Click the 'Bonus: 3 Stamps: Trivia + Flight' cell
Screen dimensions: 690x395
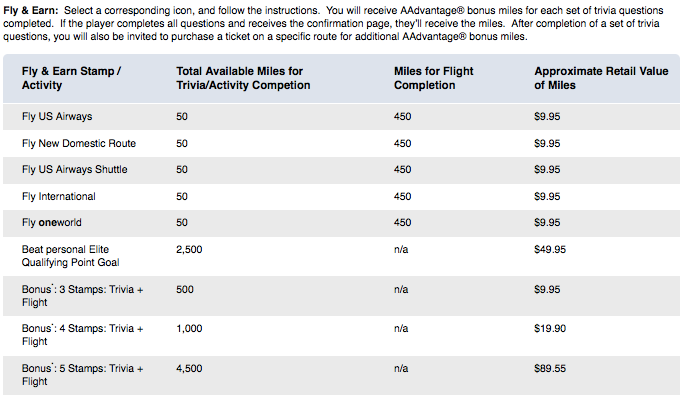point(82,296)
